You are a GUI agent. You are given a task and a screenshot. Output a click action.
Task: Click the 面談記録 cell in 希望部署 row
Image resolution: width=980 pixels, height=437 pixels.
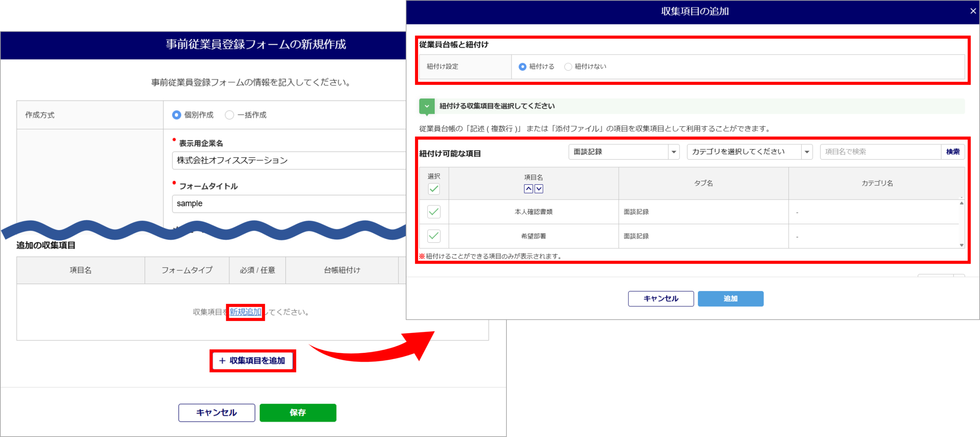pos(704,236)
